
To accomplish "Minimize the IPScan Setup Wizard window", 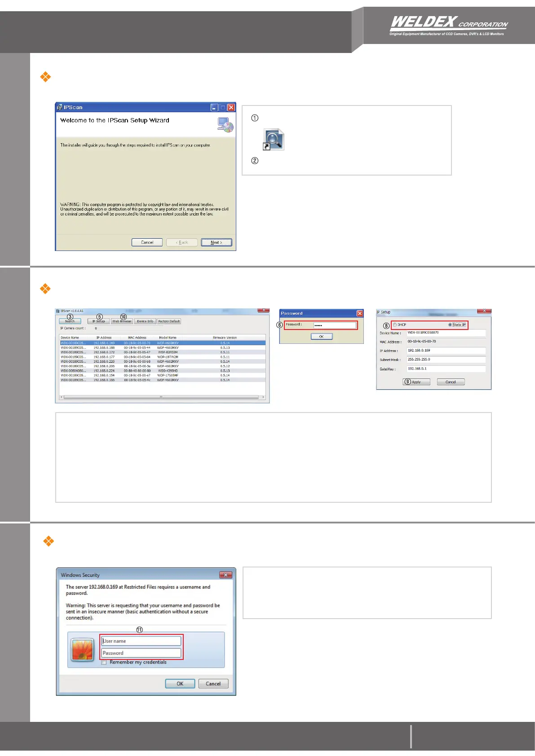I will [214, 107].
